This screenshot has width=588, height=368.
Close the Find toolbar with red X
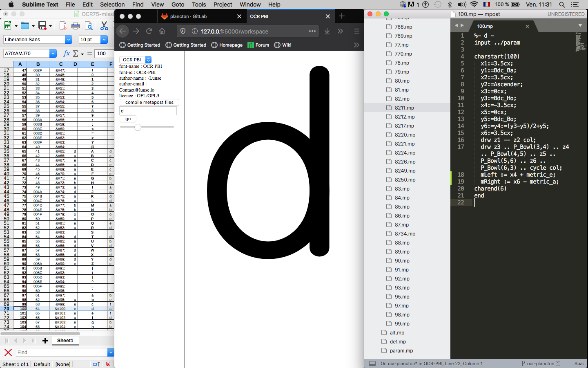[x=8, y=352]
